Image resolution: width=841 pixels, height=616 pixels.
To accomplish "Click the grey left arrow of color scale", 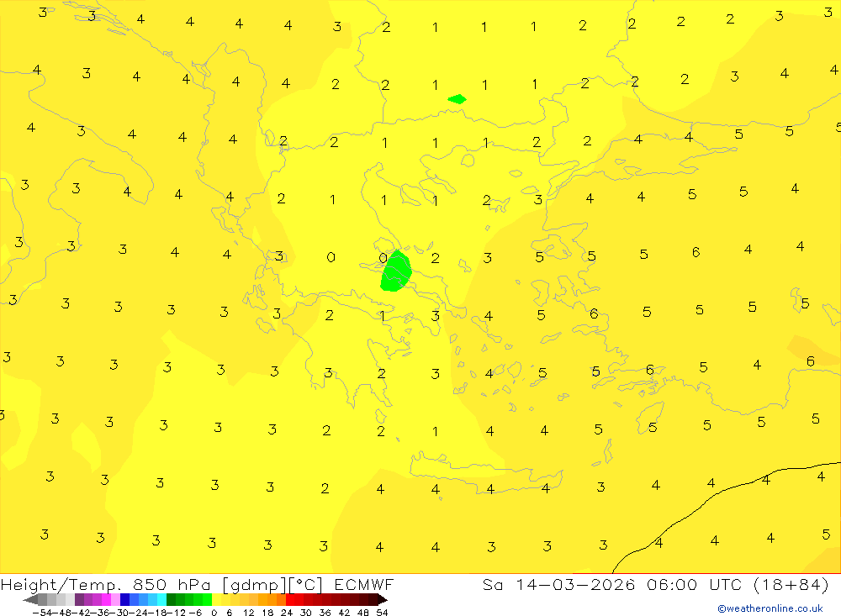I will [x=30, y=599].
